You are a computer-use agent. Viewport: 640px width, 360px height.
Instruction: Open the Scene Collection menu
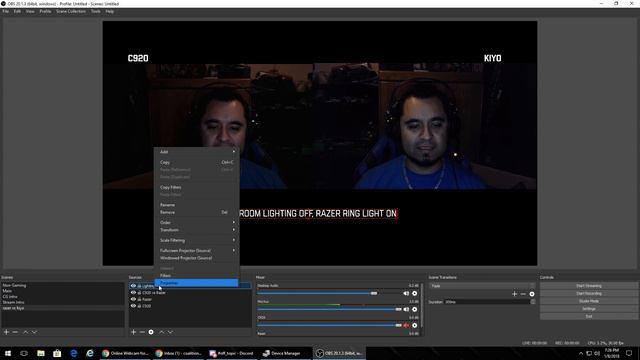pos(71,11)
